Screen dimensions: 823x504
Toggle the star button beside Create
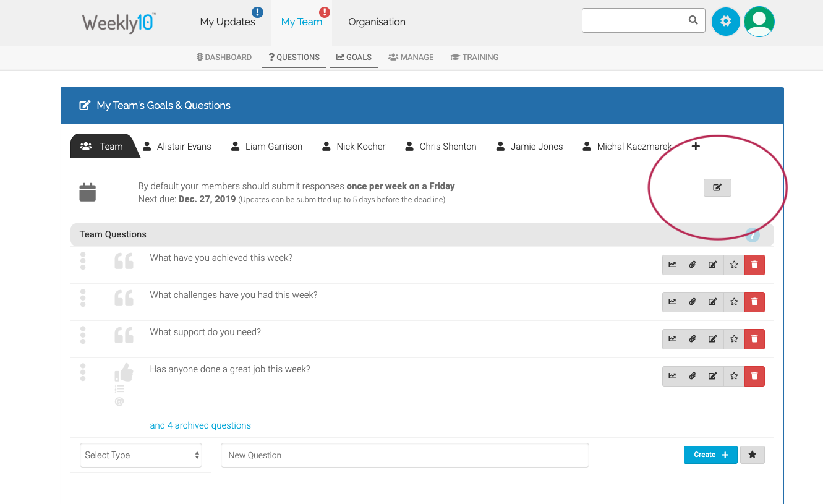click(752, 455)
